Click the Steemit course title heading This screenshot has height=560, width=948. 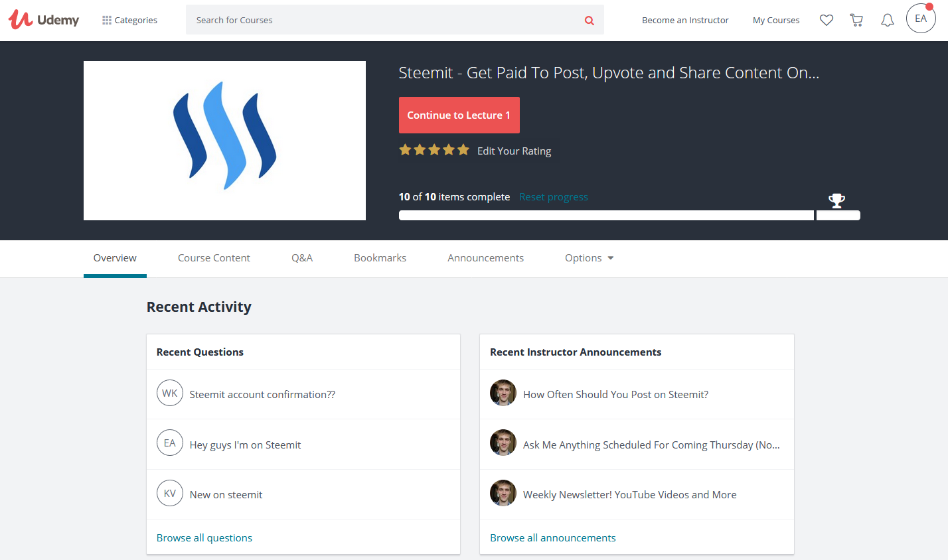point(609,73)
